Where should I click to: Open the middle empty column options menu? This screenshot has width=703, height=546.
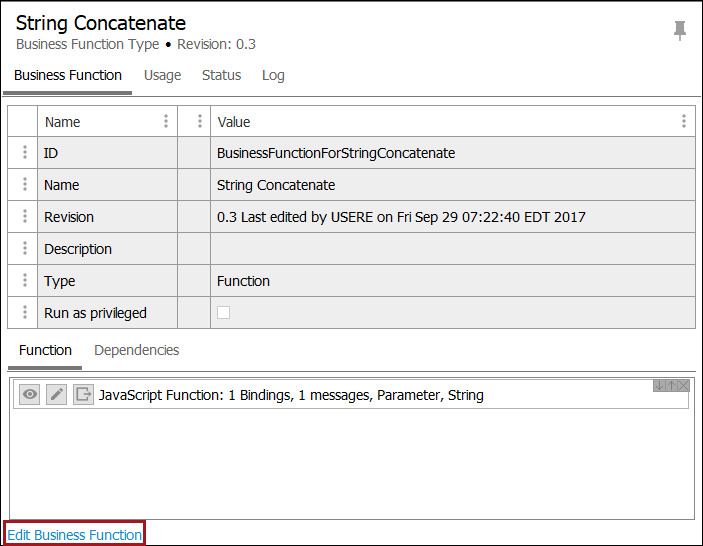click(x=199, y=122)
